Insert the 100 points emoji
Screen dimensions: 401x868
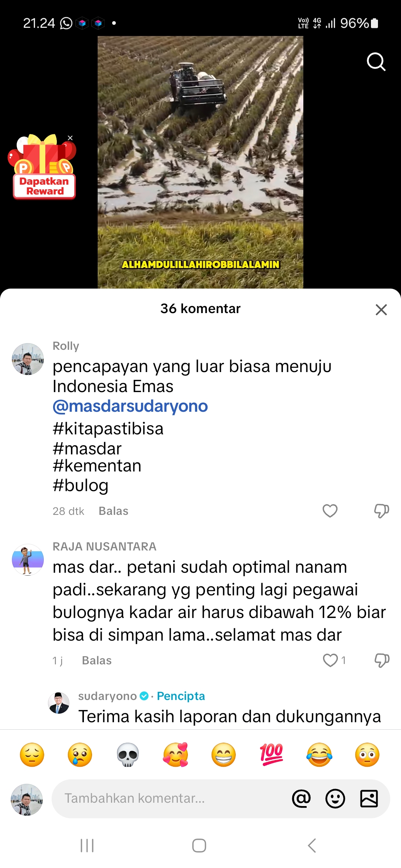click(271, 755)
